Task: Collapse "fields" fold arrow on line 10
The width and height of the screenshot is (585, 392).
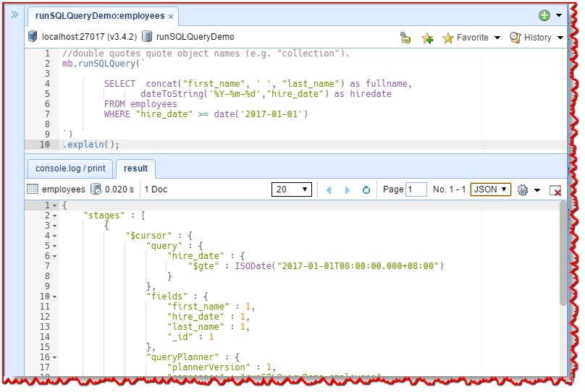Action: [x=55, y=297]
